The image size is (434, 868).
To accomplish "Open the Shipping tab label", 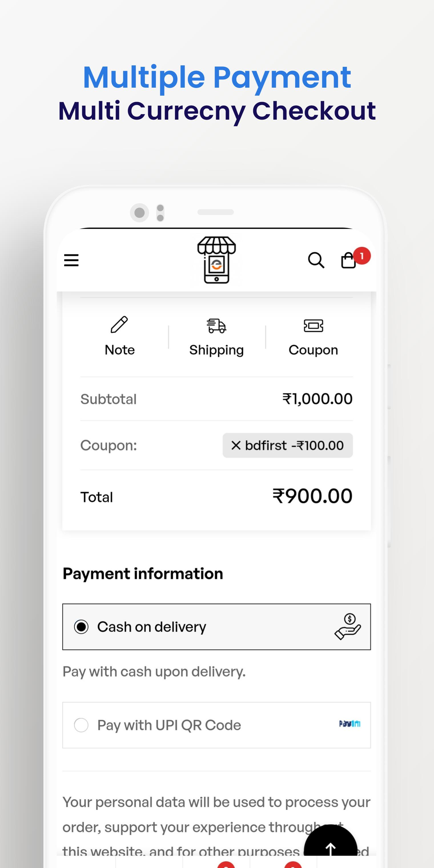I will (x=216, y=350).
